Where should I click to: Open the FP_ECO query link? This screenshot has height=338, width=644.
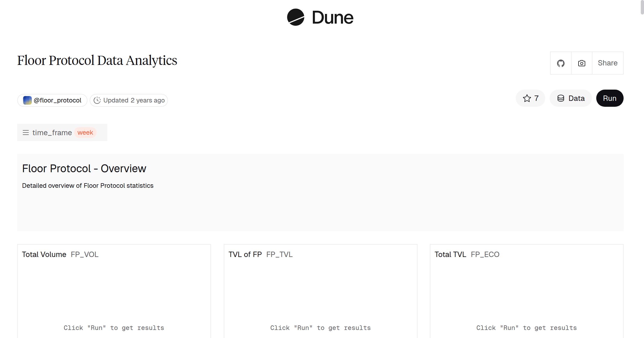485,254
